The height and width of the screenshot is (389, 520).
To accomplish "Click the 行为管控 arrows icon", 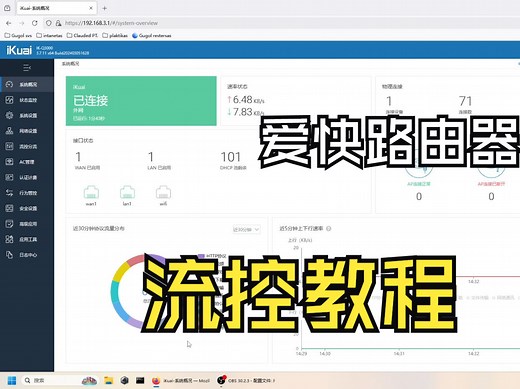I will 9,193.
